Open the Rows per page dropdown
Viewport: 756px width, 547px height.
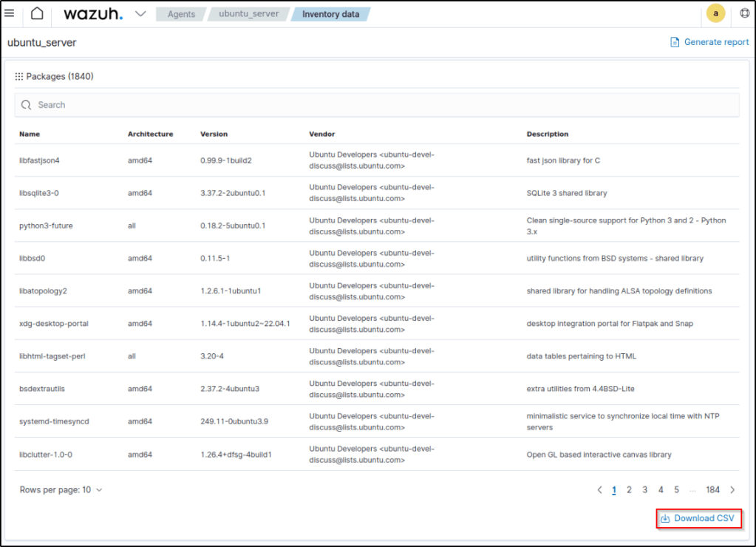(x=61, y=489)
